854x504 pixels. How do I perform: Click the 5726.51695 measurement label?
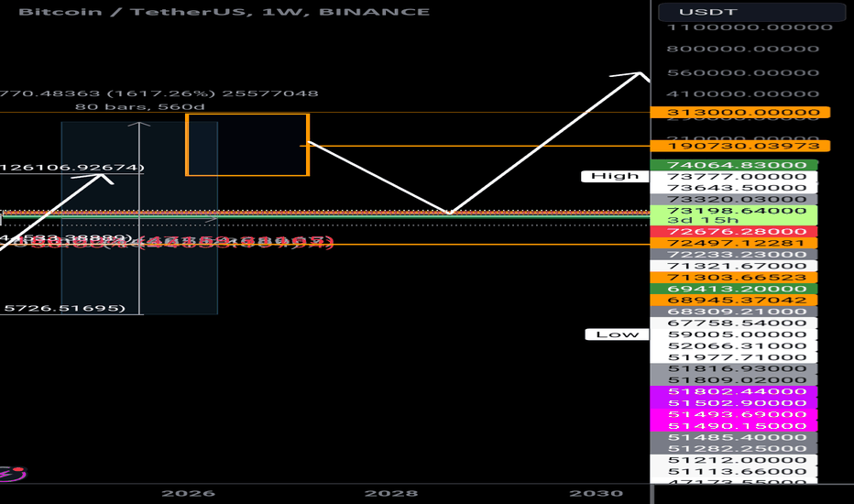63,309
